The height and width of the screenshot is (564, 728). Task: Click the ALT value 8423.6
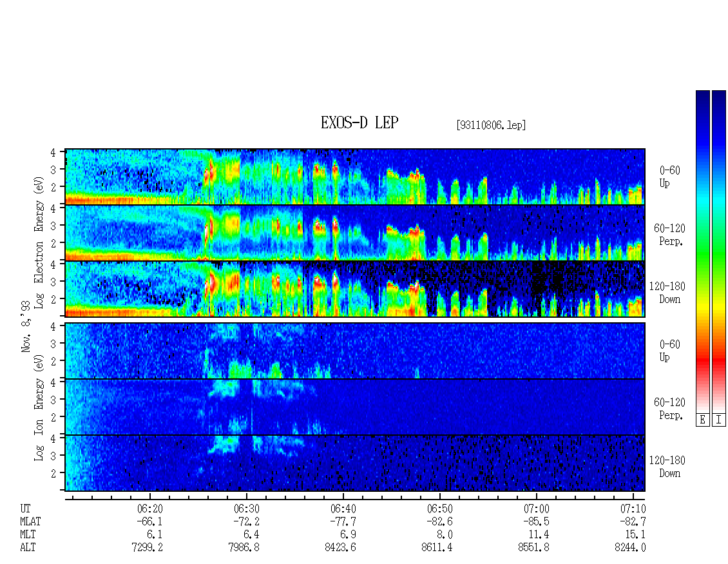pyautogui.click(x=340, y=548)
